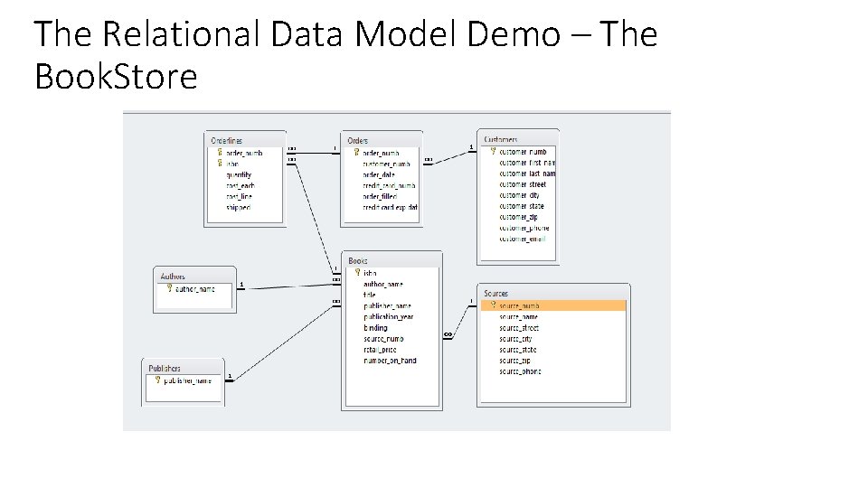
Task: Select the order_date field in Orders
Action: (379, 174)
